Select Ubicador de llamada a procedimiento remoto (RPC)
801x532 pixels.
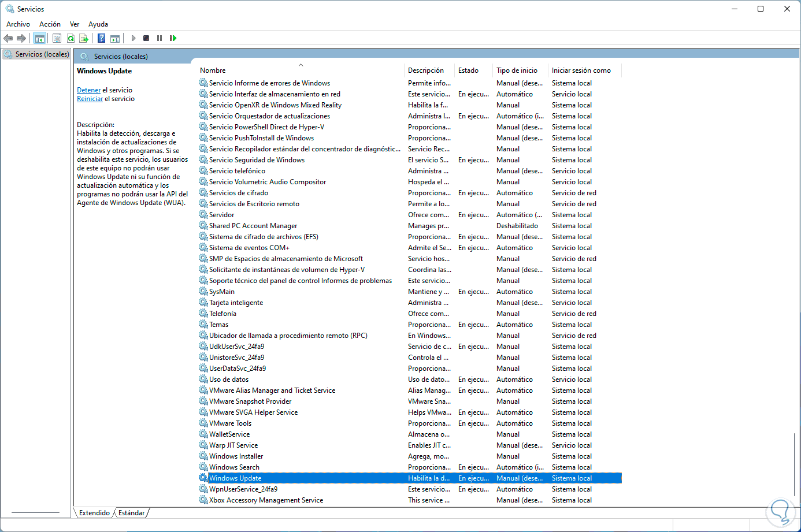[x=410, y=336]
